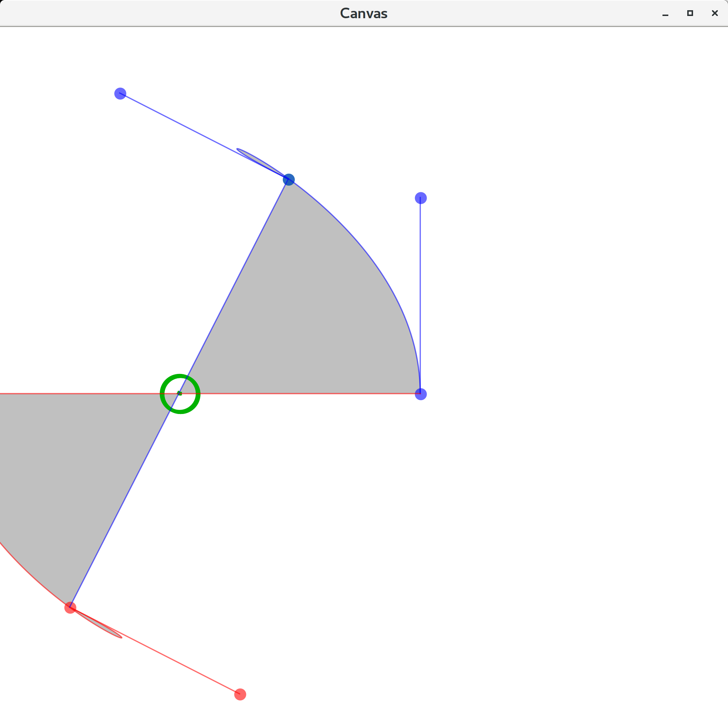Click inside the upper gray shaded sector

[x=317, y=317]
